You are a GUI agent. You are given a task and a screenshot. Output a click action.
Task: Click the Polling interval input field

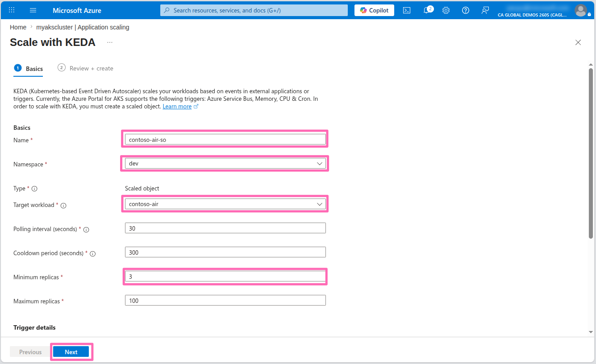(x=225, y=228)
